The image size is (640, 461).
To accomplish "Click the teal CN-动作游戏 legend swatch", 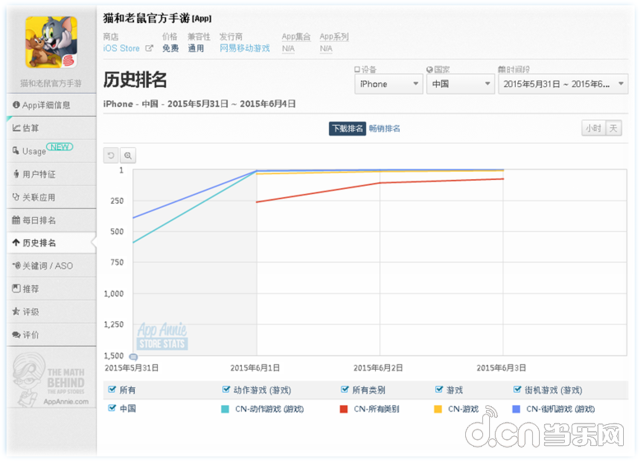I will click(225, 409).
